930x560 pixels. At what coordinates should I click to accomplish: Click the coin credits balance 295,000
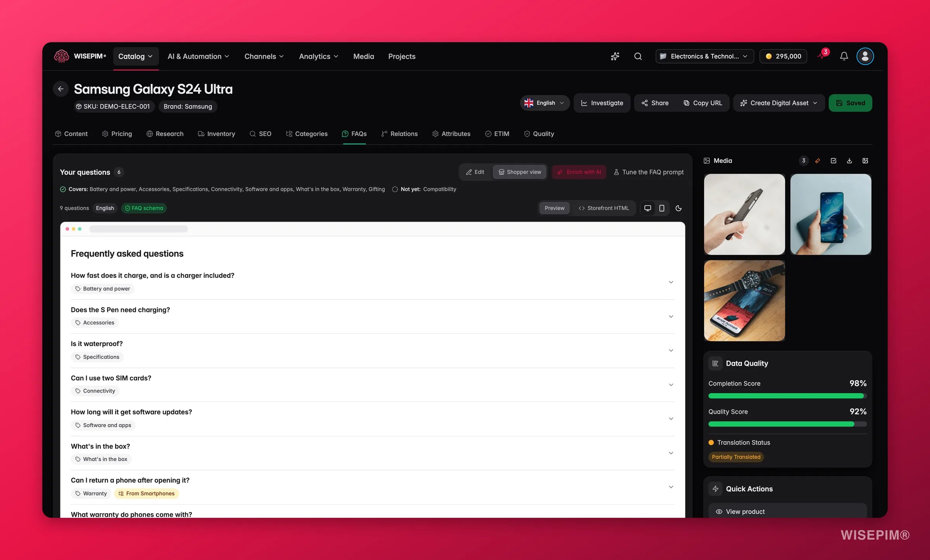[783, 56]
